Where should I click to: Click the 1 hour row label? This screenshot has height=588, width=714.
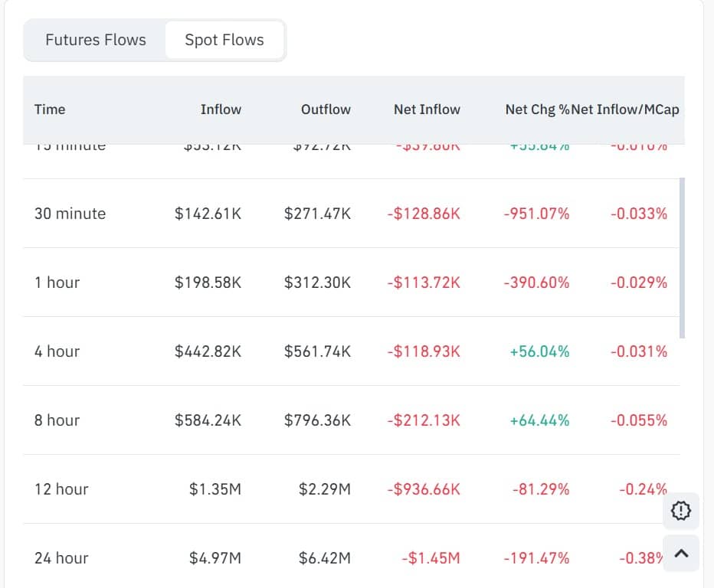coord(57,283)
